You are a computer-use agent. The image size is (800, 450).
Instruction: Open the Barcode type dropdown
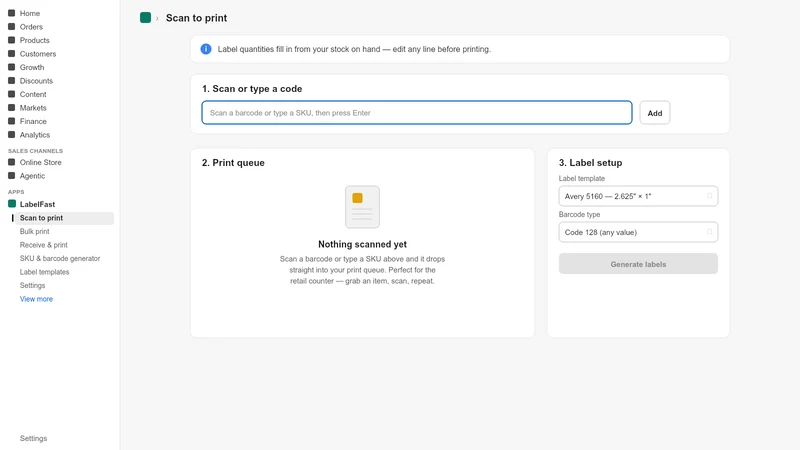click(x=638, y=232)
